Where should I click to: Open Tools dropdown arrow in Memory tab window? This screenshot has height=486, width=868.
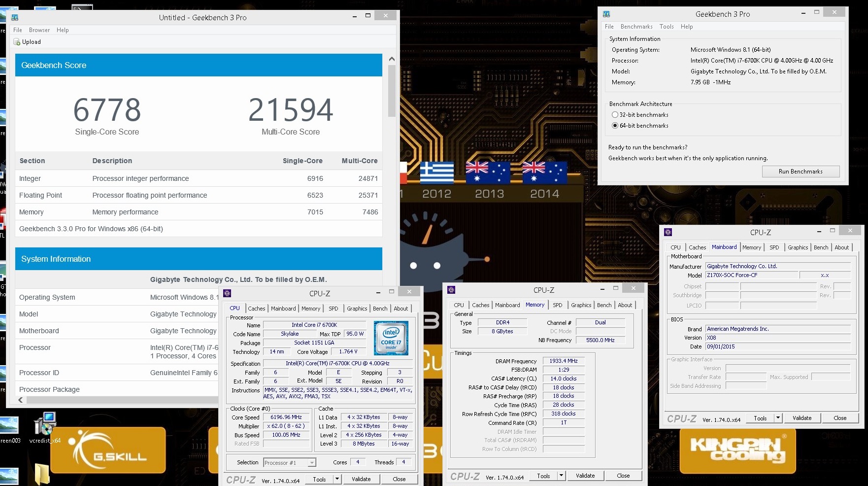(561, 475)
